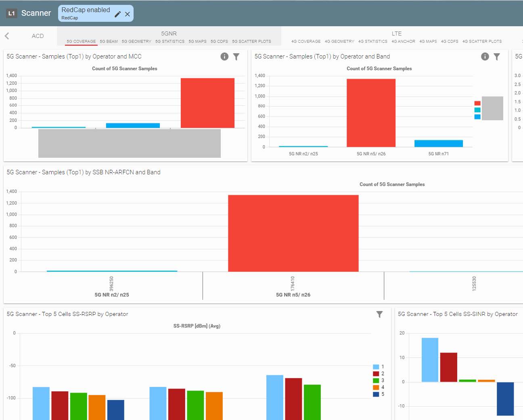Open the LTE section header

396,33
